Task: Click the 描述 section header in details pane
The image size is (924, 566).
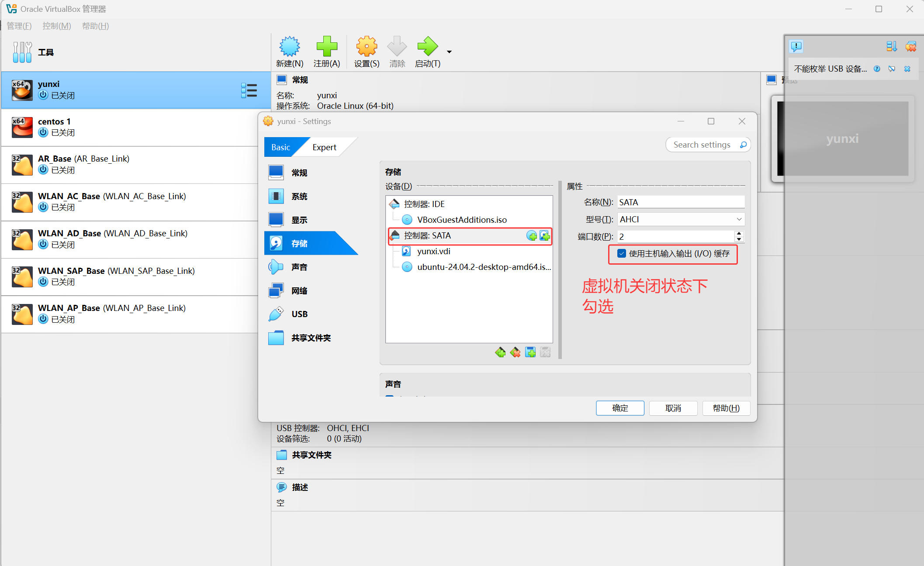Action: click(x=300, y=487)
